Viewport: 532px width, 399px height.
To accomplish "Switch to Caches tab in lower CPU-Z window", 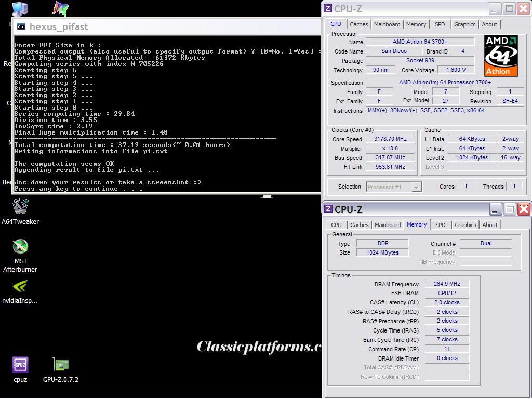I will [x=360, y=225].
